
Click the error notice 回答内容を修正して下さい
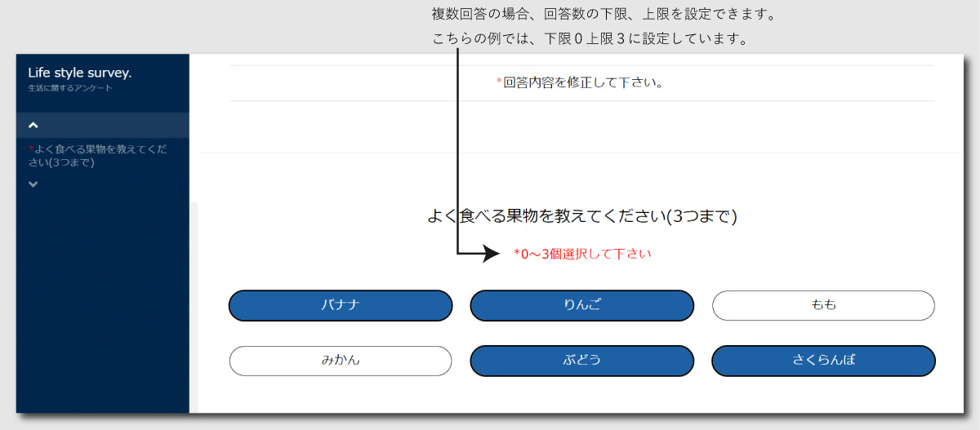click(582, 82)
